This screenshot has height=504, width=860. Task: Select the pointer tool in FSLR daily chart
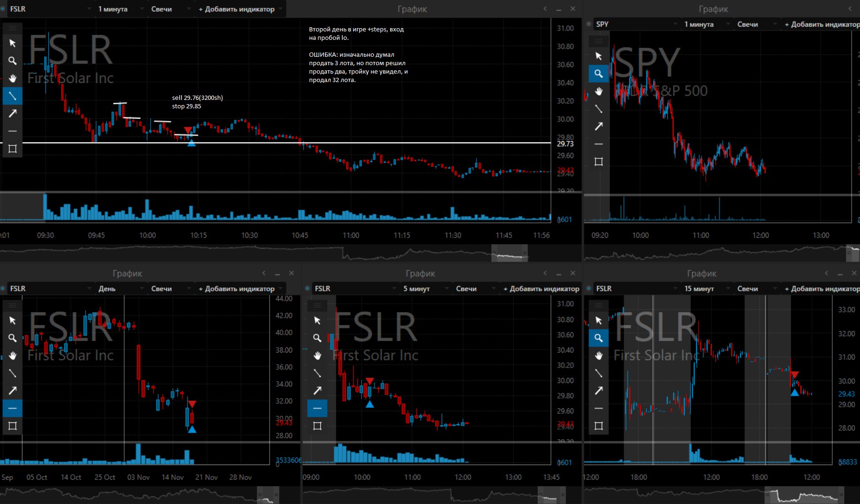[x=13, y=320]
